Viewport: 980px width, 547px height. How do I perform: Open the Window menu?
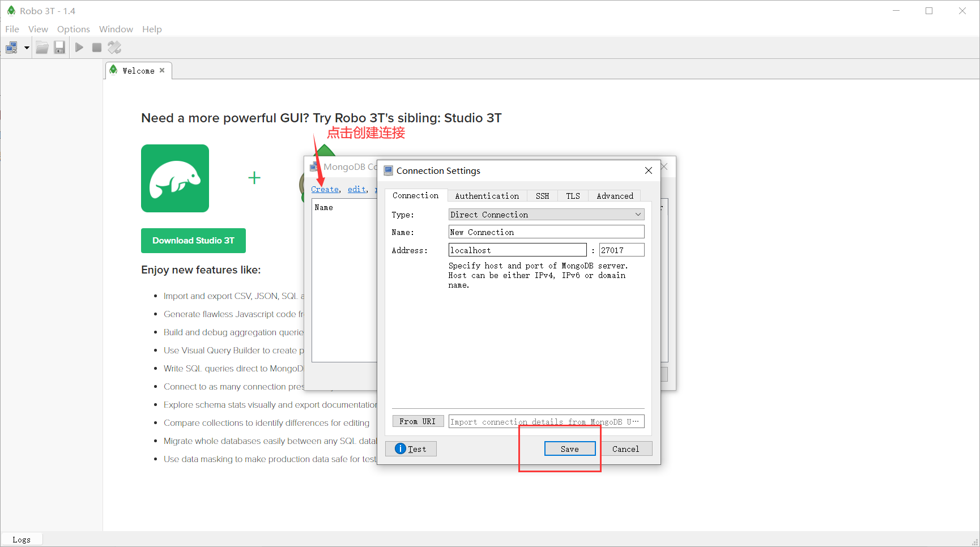pos(116,29)
